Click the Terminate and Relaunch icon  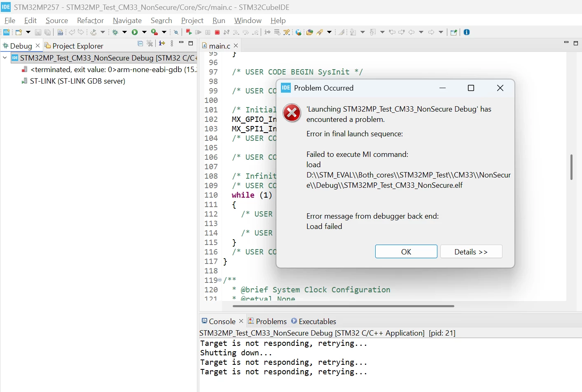(189, 32)
